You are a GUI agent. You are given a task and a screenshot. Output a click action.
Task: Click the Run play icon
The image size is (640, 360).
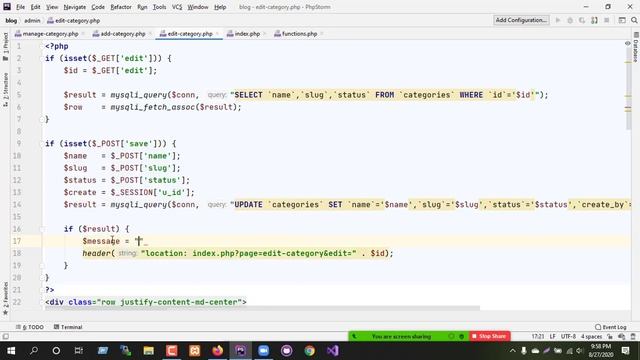pos(558,20)
